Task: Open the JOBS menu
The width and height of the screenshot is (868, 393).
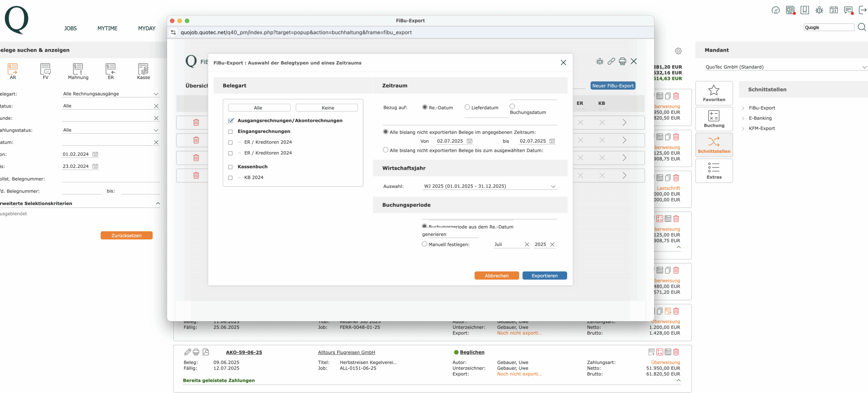Action: point(70,28)
